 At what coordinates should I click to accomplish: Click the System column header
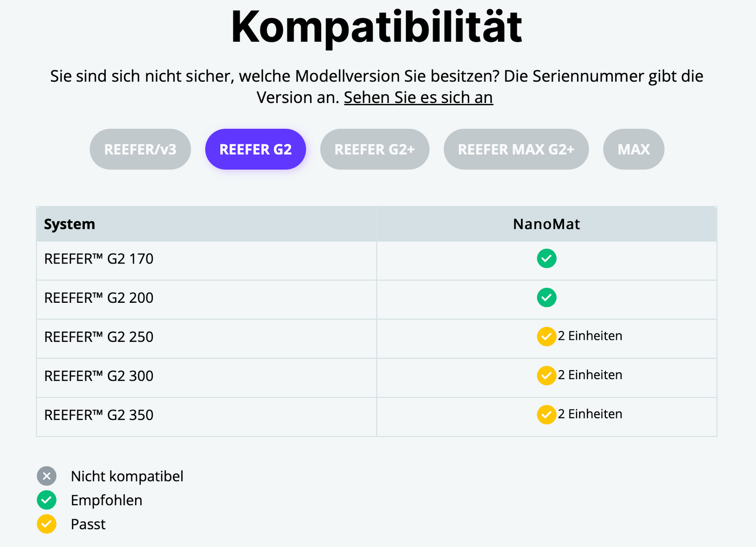(x=70, y=224)
